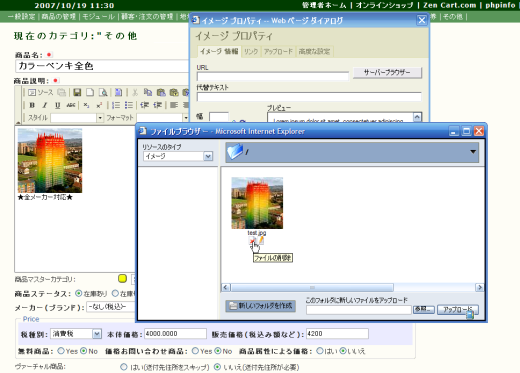Image resolution: width=520 pixels, height=373 pixels.
Task: Click the サーバーブラウザー button
Action: click(x=387, y=72)
